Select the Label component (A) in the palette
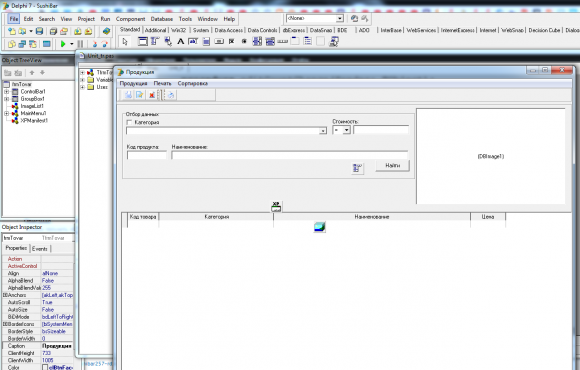The width and height of the screenshot is (580, 370). point(181,41)
